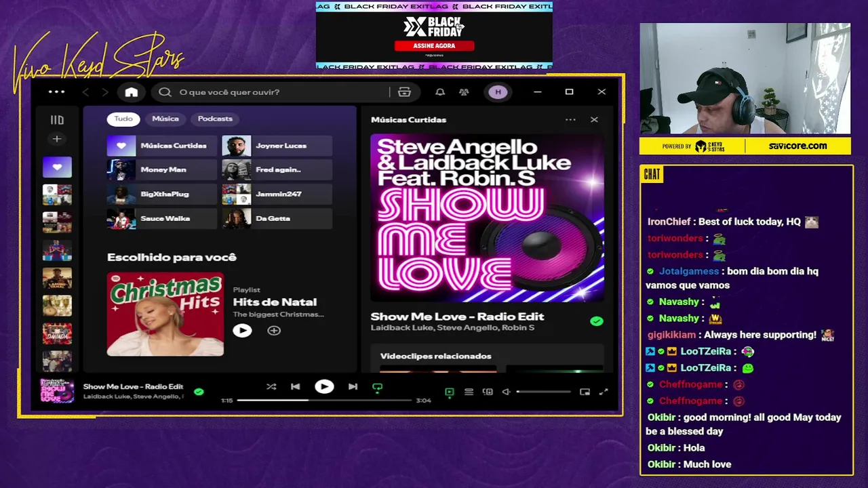868x488 pixels.
Task: Skip to previous track
Action: pos(296,386)
